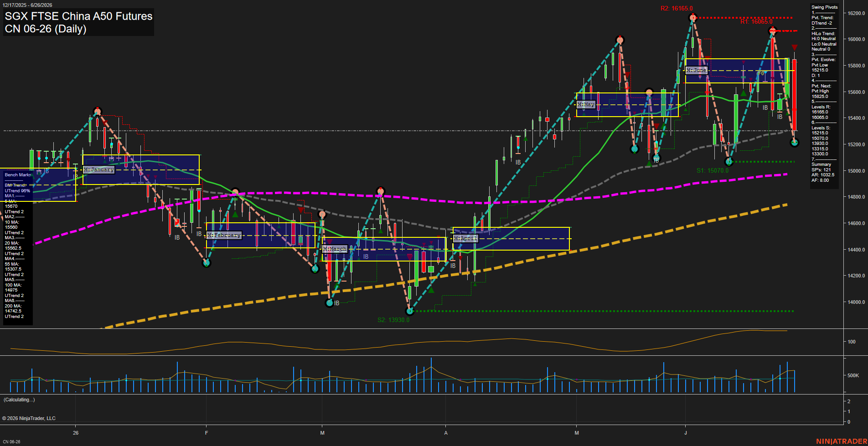Screen dimensions: 868x446
Task: Click the 14742.5 MA value
Action: pos(13,311)
